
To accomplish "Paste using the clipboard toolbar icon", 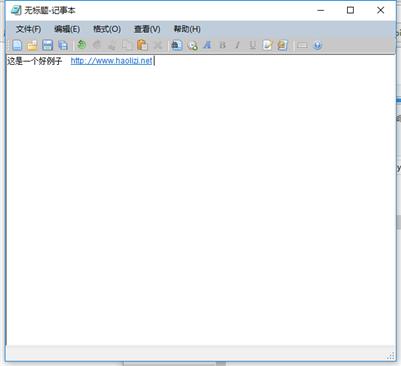I will coord(142,45).
